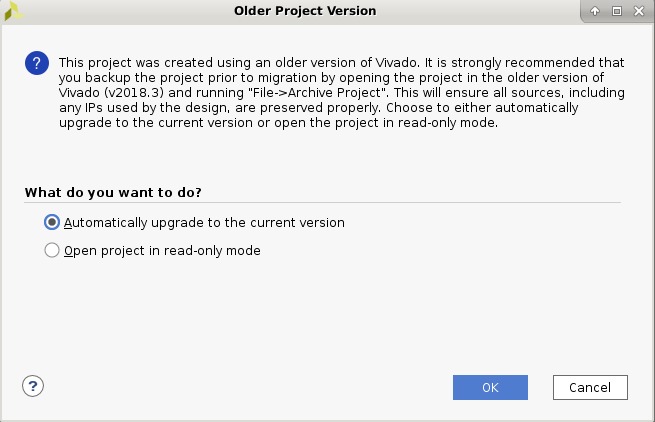The width and height of the screenshot is (655, 422).
Task: Click the blue question mark info icon
Action: tap(37, 63)
